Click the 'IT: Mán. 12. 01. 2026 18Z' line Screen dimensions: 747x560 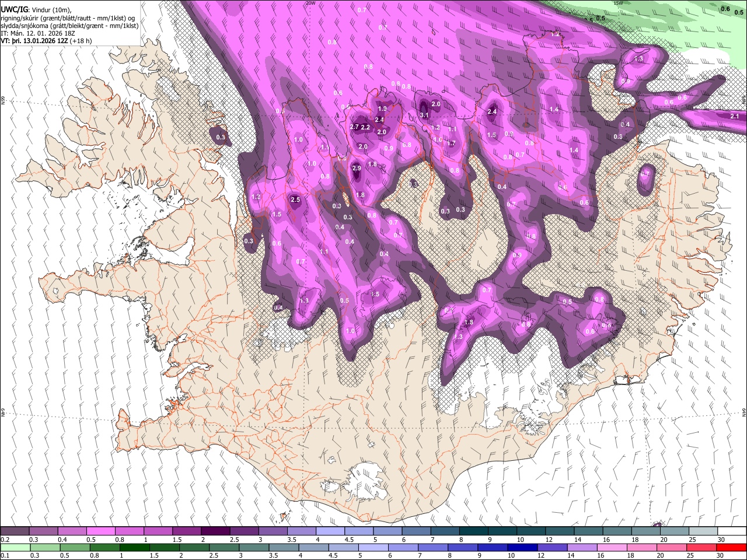point(39,33)
